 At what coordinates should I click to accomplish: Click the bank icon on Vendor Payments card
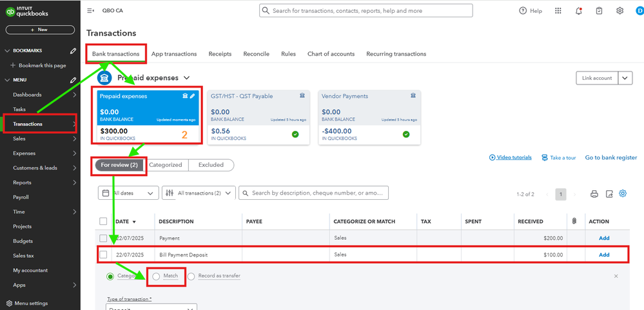click(413, 95)
